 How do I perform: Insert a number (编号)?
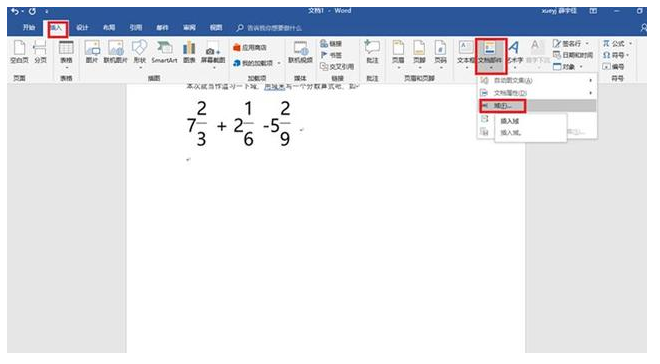point(613,66)
